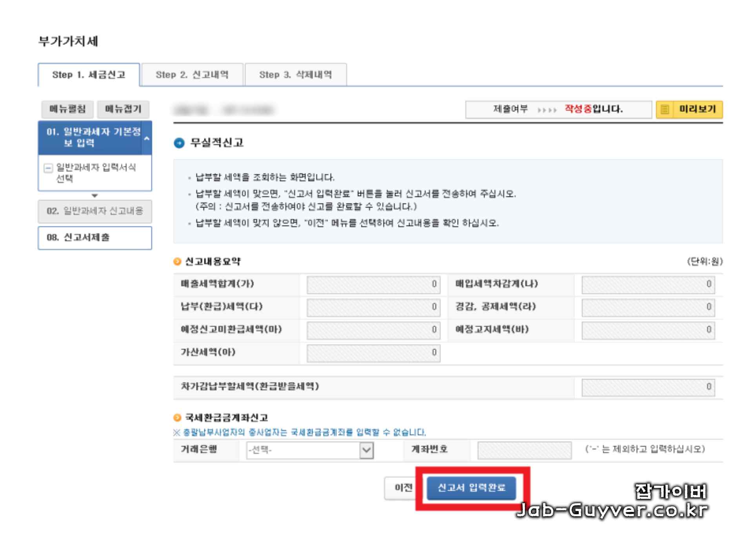This screenshot has width=756, height=553.
Task: Open the 미리보기 preview button
Action: 697,109
